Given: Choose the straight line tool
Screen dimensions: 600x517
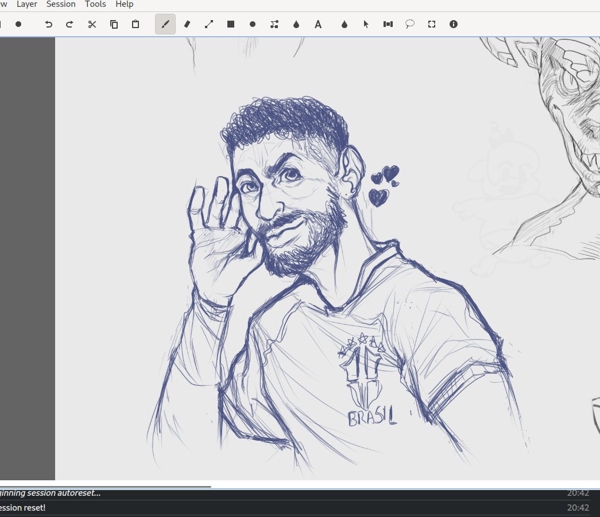Looking at the screenshot, I should pyautogui.click(x=209, y=24).
